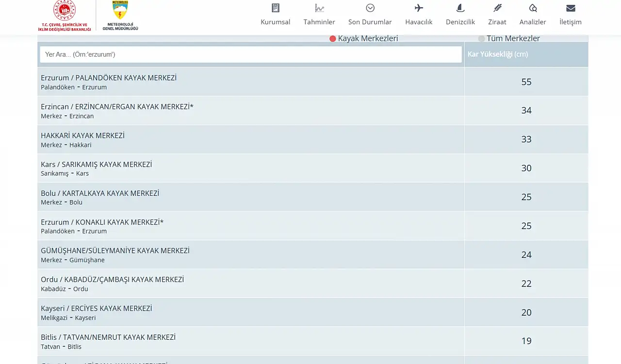Click the İletişim envelope icon
The height and width of the screenshot is (364, 621).
tap(571, 8)
